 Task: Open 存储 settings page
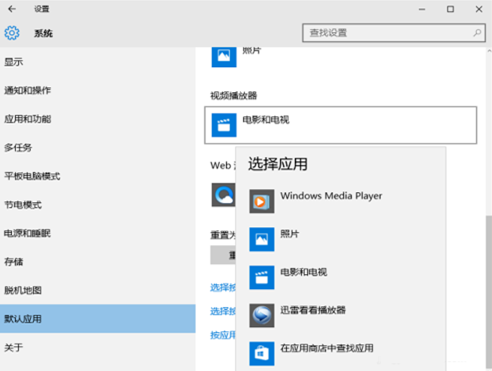coord(98,262)
